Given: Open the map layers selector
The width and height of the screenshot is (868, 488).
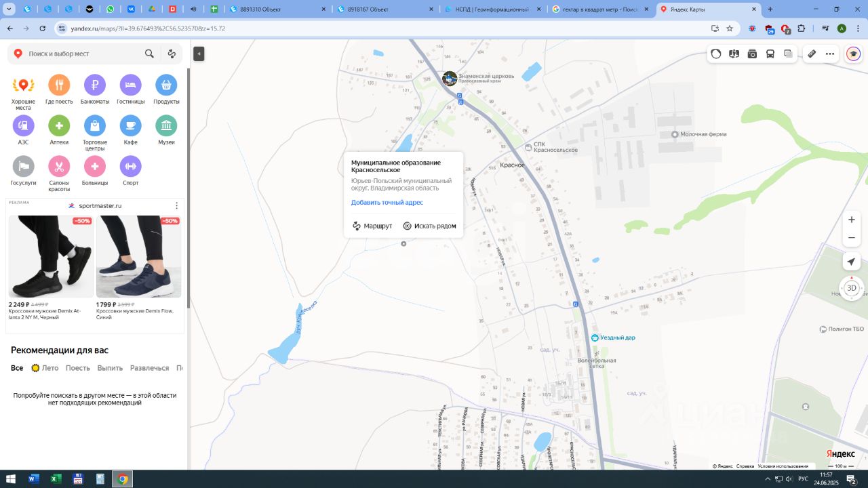Looking at the screenshot, I should point(788,54).
